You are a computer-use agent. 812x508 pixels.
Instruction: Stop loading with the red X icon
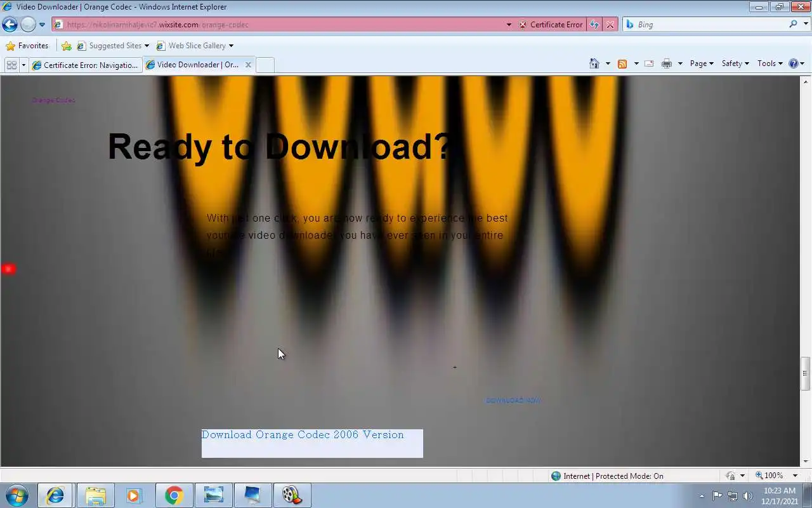click(x=610, y=25)
